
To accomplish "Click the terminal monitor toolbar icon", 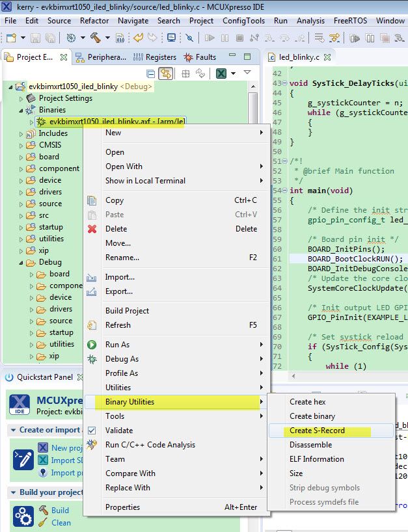I will pos(171,38).
